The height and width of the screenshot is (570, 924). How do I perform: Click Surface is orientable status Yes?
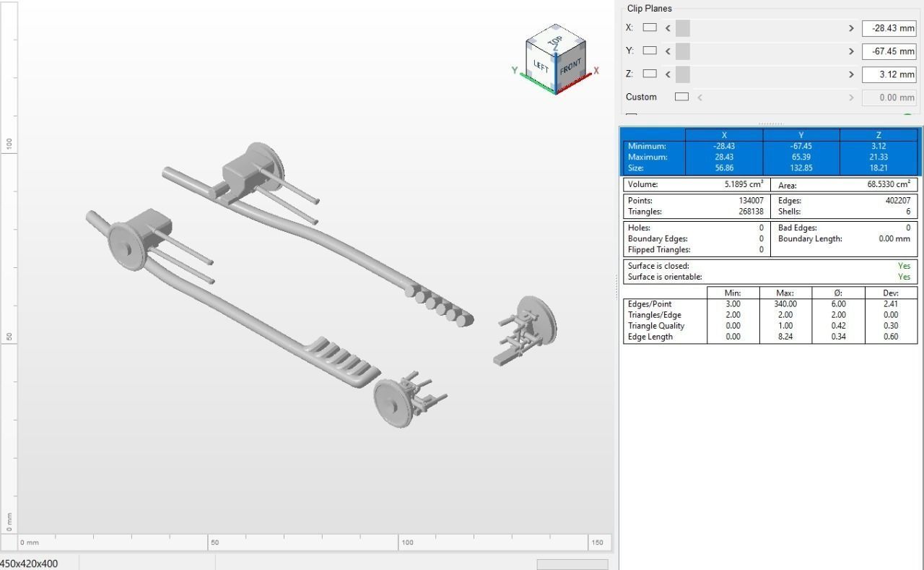click(904, 277)
